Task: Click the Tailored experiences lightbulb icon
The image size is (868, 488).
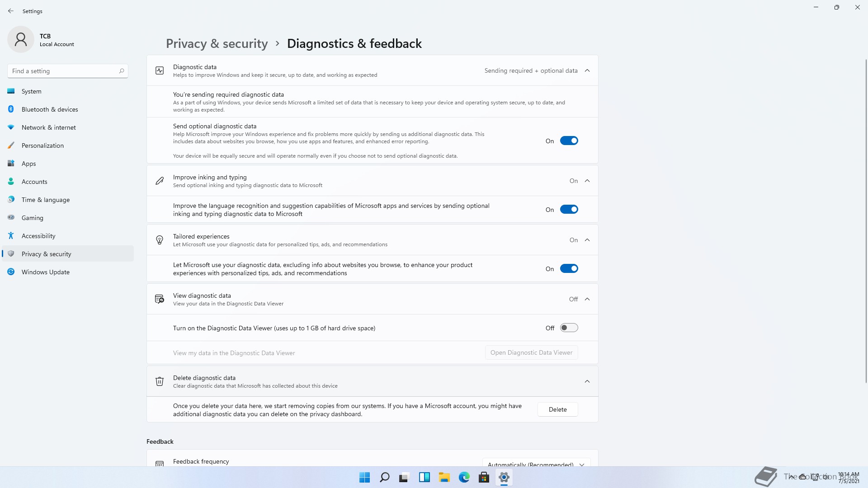Action: (160, 240)
